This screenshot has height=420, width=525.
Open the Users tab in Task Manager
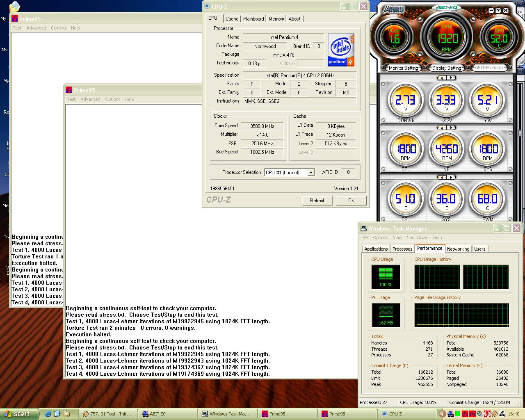click(x=479, y=249)
